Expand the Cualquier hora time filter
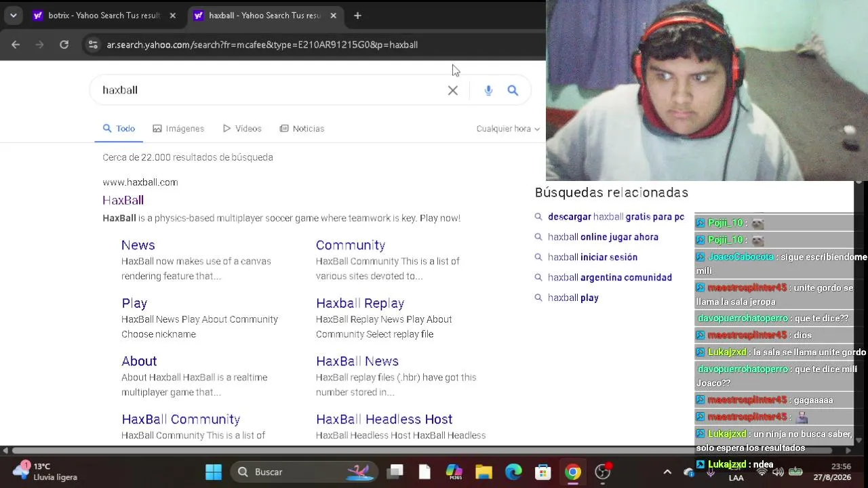The width and height of the screenshot is (868, 488). point(508,129)
